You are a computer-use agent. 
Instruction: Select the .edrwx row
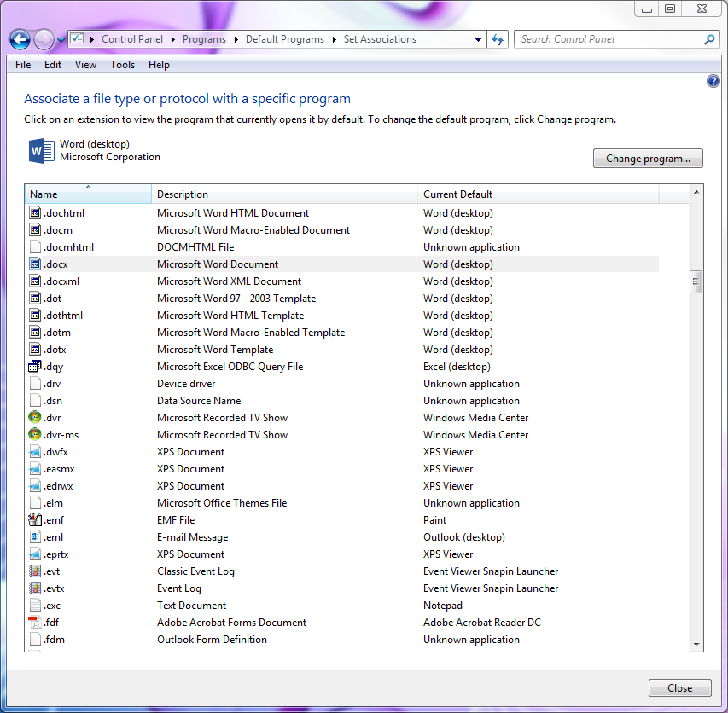tap(342, 486)
